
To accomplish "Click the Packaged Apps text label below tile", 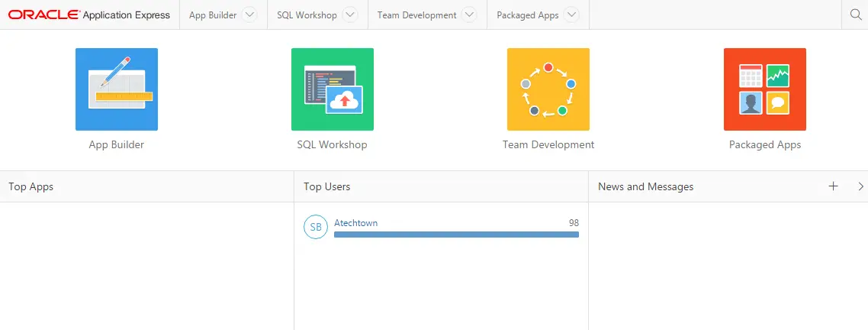I will 764,144.
